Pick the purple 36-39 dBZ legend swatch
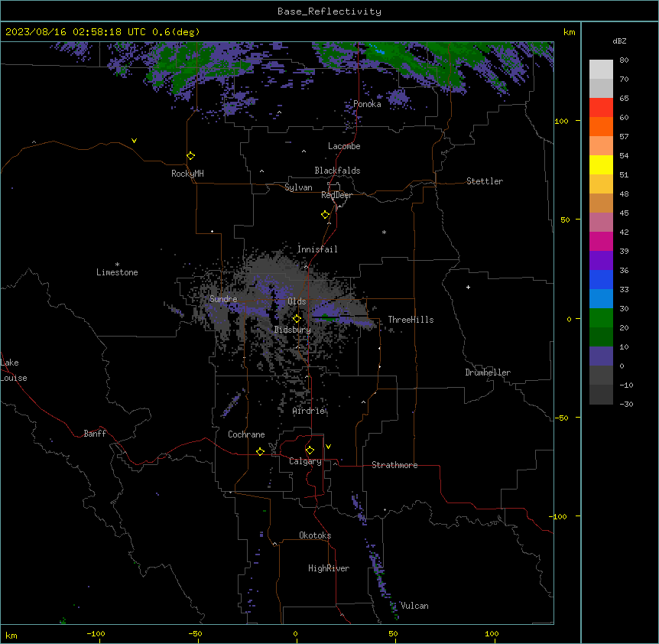Screen dimensions: 659x644 point(601,260)
